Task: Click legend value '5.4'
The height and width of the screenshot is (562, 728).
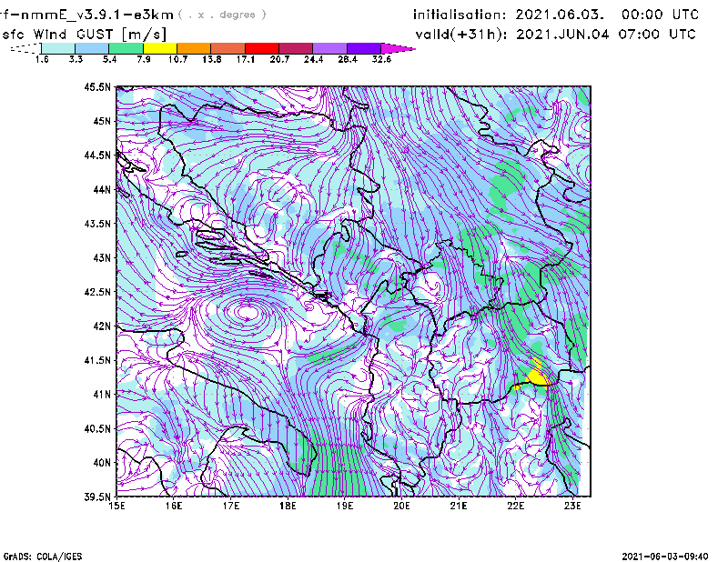Action: 109,59
